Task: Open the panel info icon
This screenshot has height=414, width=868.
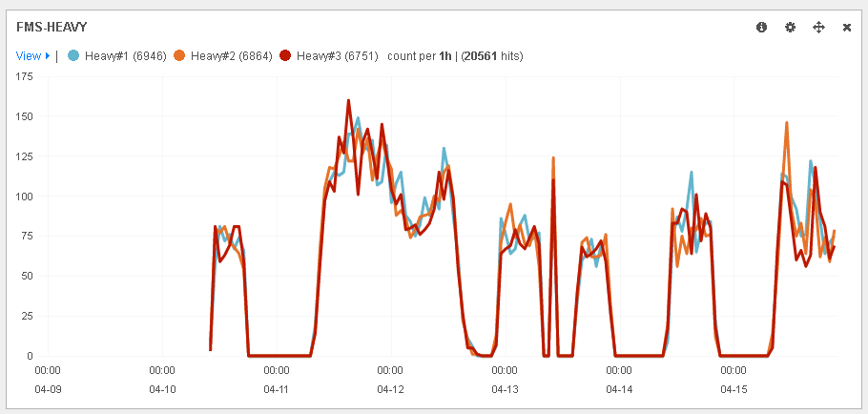Action: (x=761, y=28)
